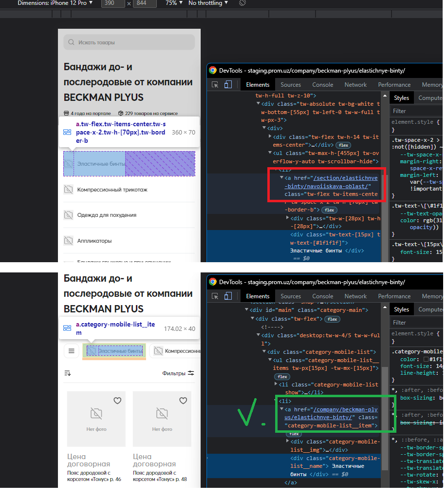The image size is (448, 501).
Task: Click the inspect element icon in the lower DevTools
Action: [215, 296]
